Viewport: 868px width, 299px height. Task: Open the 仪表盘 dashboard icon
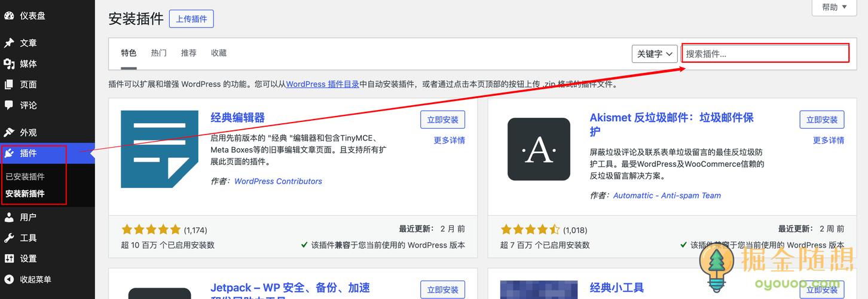(x=9, y=16)
